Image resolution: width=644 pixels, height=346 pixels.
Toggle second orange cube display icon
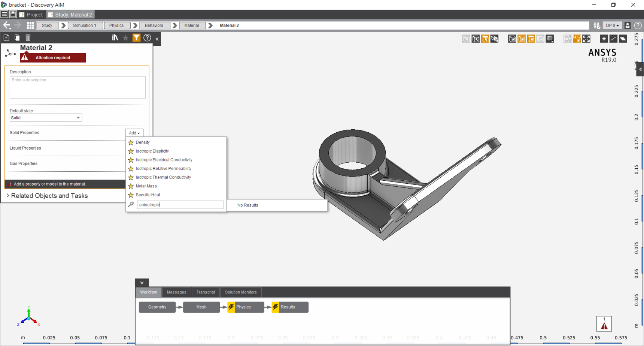click(x=522, y=39)
